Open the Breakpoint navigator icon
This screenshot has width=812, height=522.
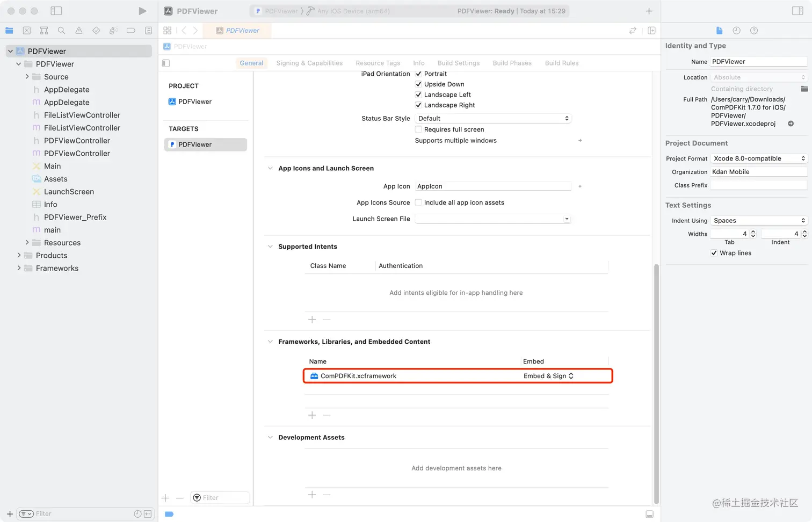tap(131, 31)
